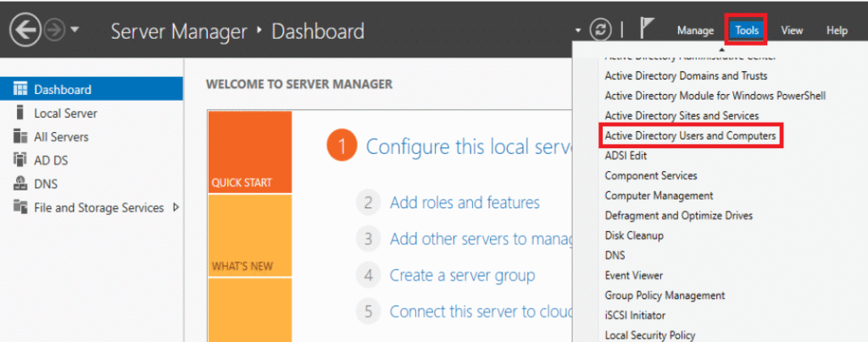Open the Notifications flag icon
The width and height of the screenshot is (868, 342).
pos(646,29)
